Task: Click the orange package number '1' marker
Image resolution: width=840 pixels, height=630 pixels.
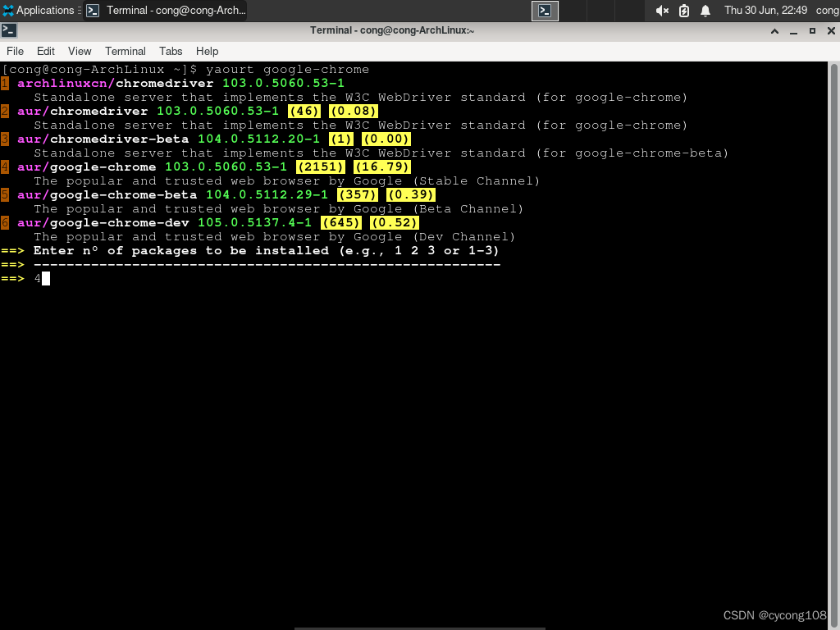Action: pyautogui.click(x=4, y=84)
